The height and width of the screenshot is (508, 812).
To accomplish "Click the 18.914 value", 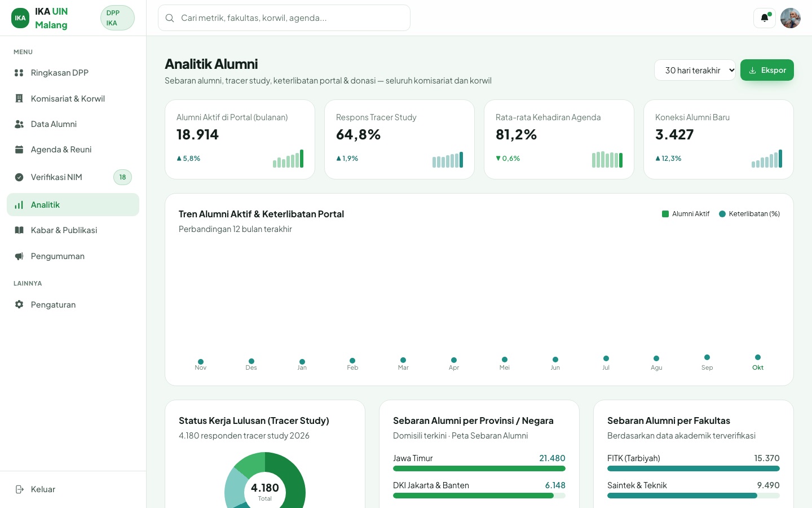I will (197, 135).
